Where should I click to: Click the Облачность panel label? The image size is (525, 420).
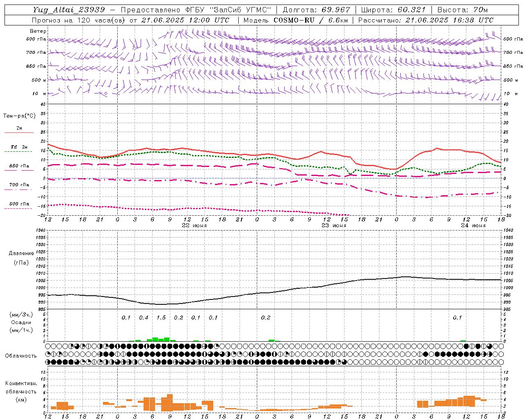pos(21,356)
